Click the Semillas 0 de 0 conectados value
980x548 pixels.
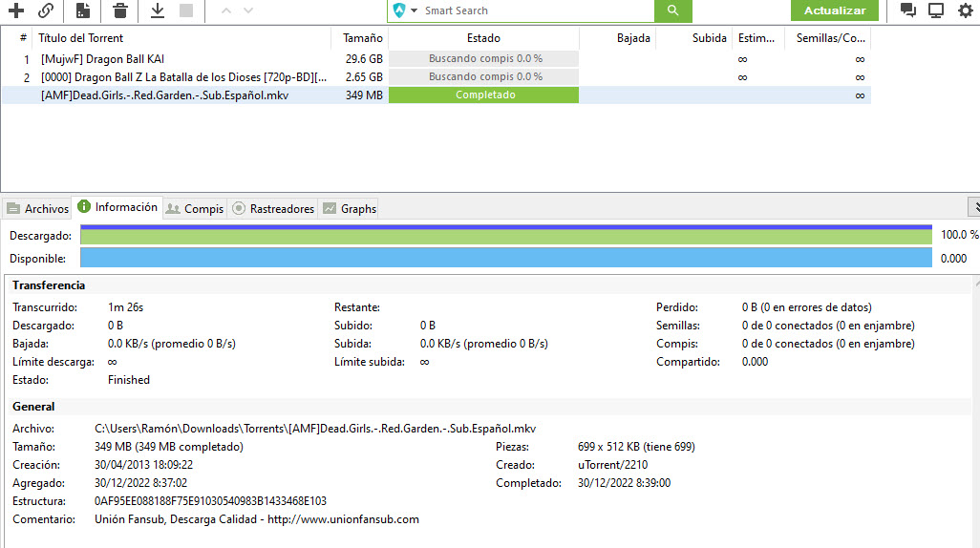coord(828,326)
